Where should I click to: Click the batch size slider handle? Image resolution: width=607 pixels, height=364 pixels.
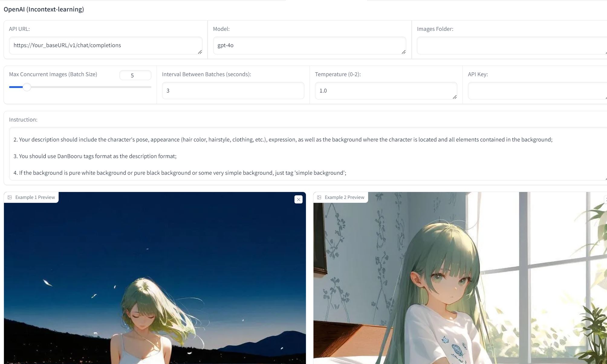pyautogui.click(x=27, y=87)
